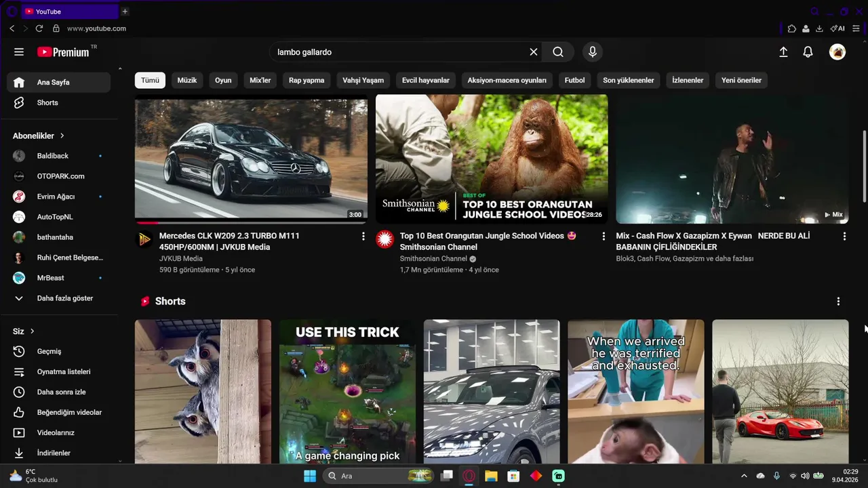Open Shorts in the sidebar
Screen dimensions: 868x488
click(59, 102)
